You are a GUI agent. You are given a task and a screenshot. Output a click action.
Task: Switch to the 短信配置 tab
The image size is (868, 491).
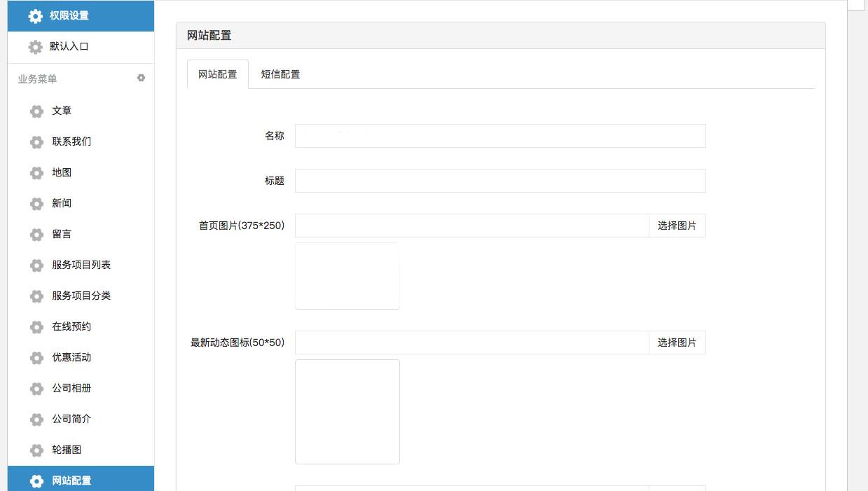pos(280,74)
